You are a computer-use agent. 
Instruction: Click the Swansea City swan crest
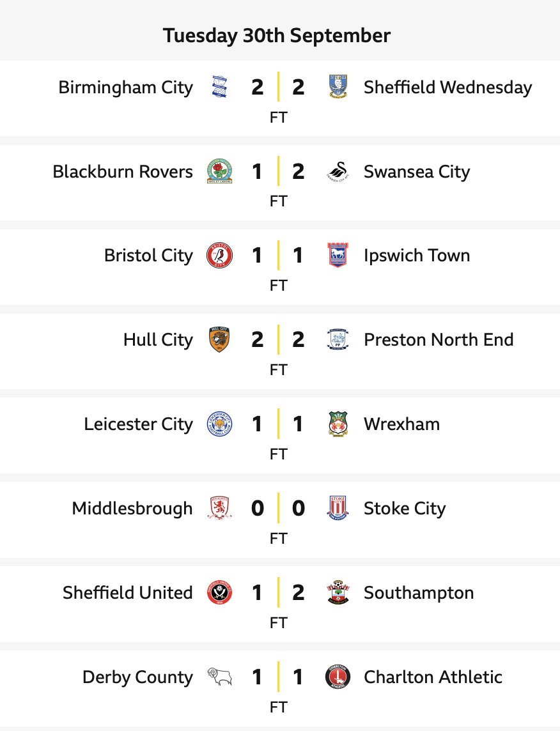pos(337,171)
